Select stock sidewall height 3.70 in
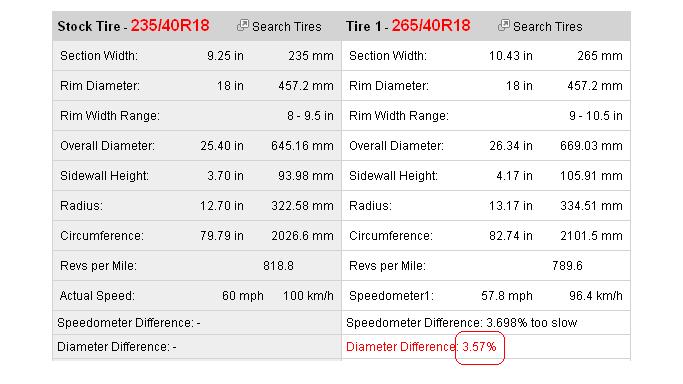The image size is (683, 384). [225, 176]
